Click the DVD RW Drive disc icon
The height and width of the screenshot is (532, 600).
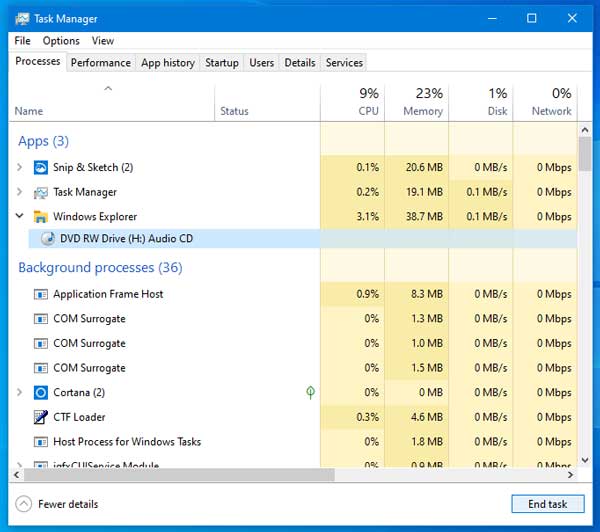coord(48,239)
